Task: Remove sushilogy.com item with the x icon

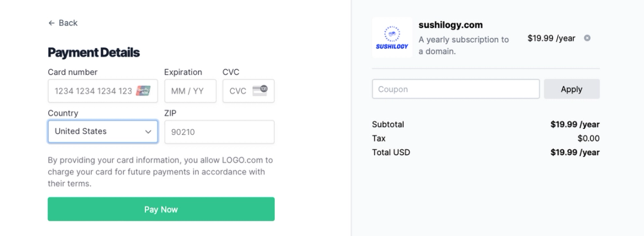Action: (x=587, y=38)
